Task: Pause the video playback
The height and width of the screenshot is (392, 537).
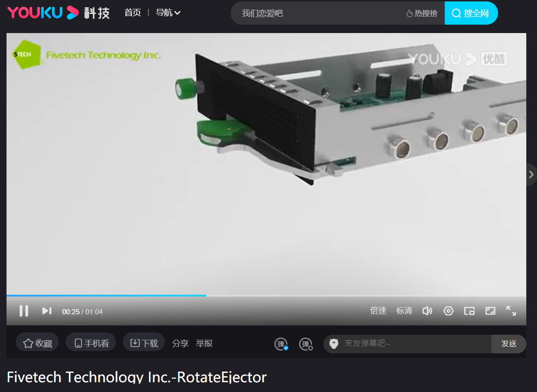Action: (24, 311)
